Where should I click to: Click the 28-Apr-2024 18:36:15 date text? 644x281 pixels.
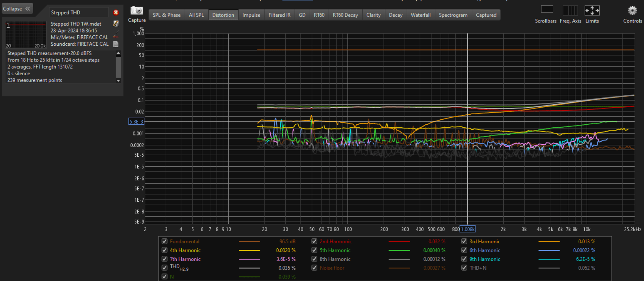point(74,31)
